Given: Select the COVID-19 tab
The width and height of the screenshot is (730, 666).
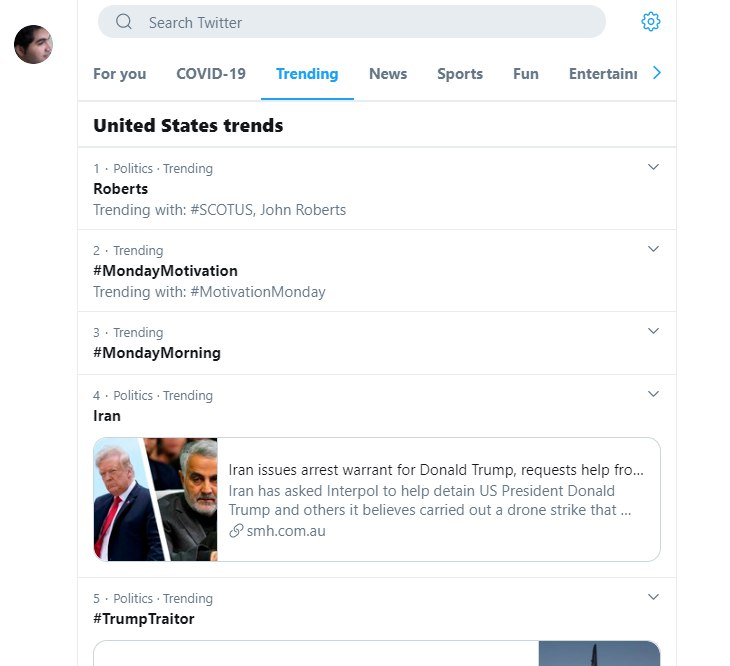Looking at the screenshot, I should (x=211, y=74).
